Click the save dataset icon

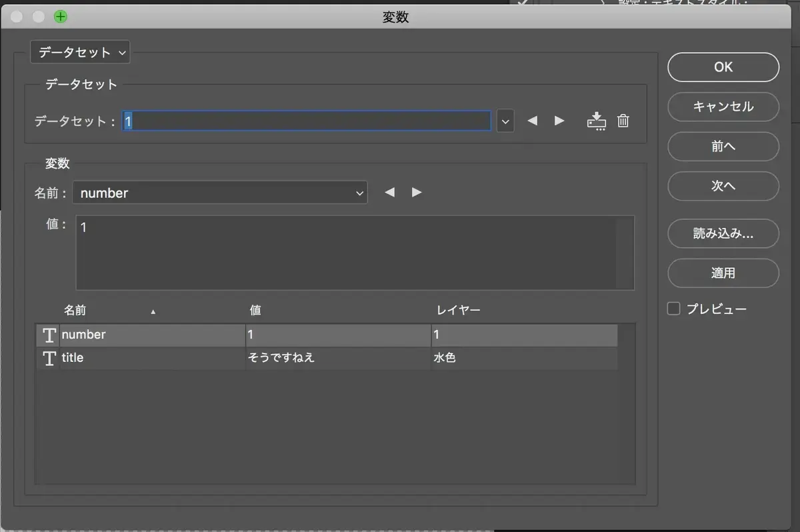[x=596, y=121]
